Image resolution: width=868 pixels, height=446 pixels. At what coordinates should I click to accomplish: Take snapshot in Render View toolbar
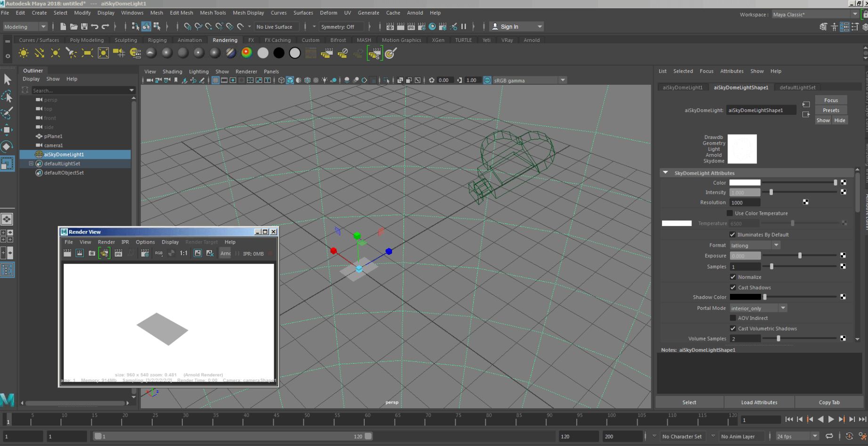coord(92,253)
